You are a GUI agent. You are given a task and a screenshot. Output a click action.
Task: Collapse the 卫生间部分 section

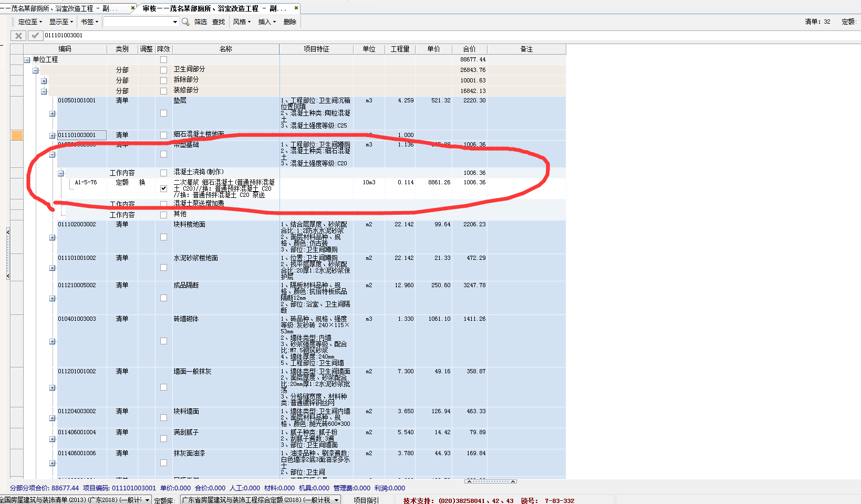[36, 70]
